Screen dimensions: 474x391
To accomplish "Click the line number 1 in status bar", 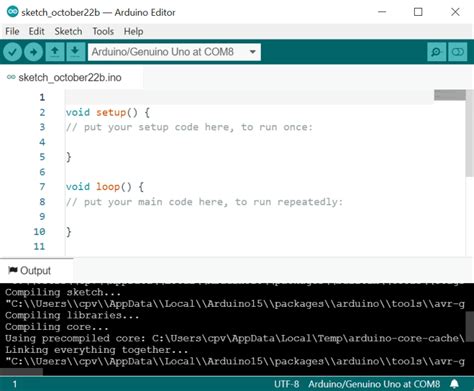I will [x=15, y=384].
